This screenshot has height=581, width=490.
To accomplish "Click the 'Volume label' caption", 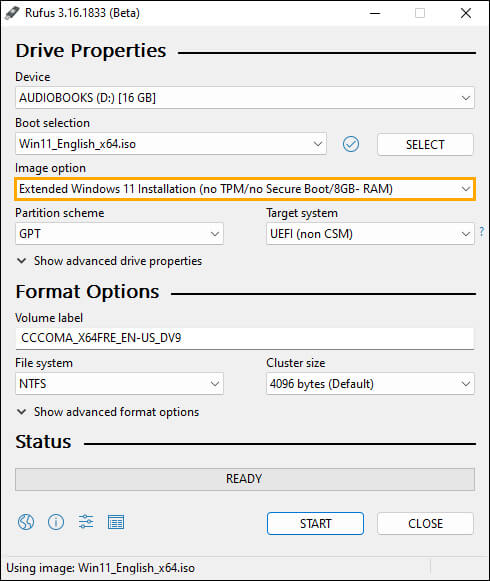I will 49,318.
